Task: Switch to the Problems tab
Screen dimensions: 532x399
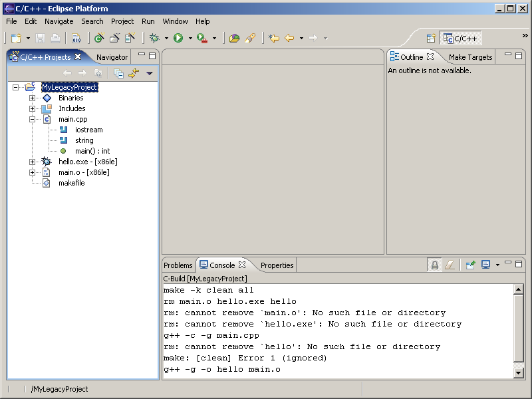Action: pyautogui.click(x=178, y=265)
